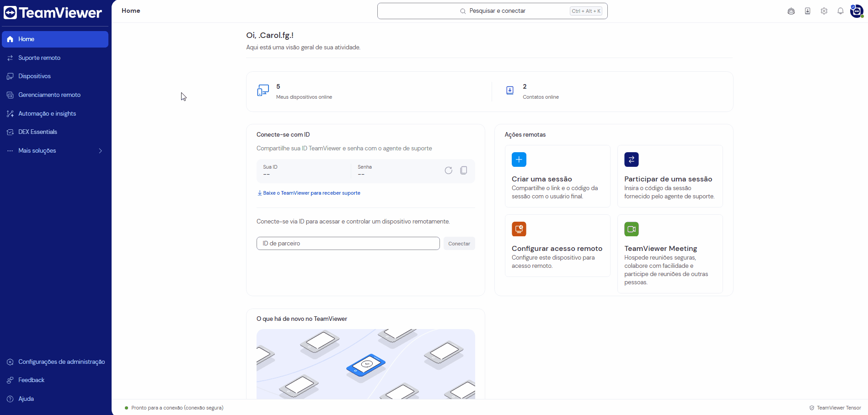Click the Criar uma sessão title
This screenshot has height=415, width=868.
pyautogui.click(x=542, y=179)
